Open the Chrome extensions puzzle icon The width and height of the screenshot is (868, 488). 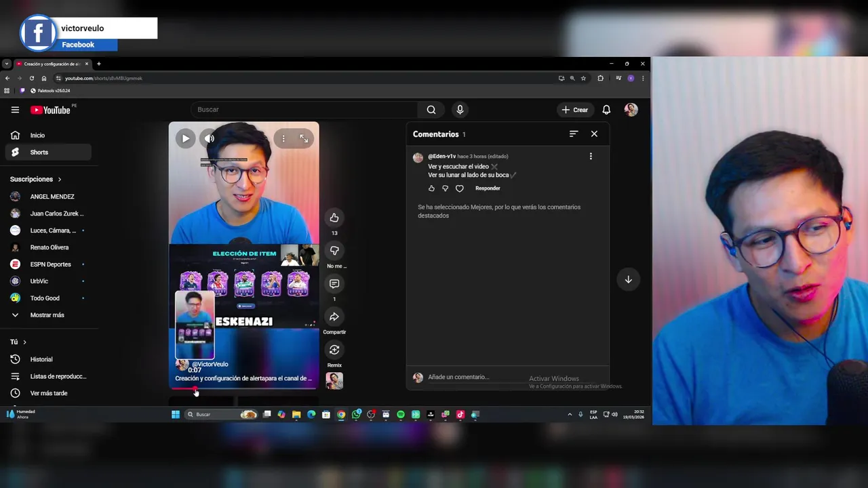point(600,78)
